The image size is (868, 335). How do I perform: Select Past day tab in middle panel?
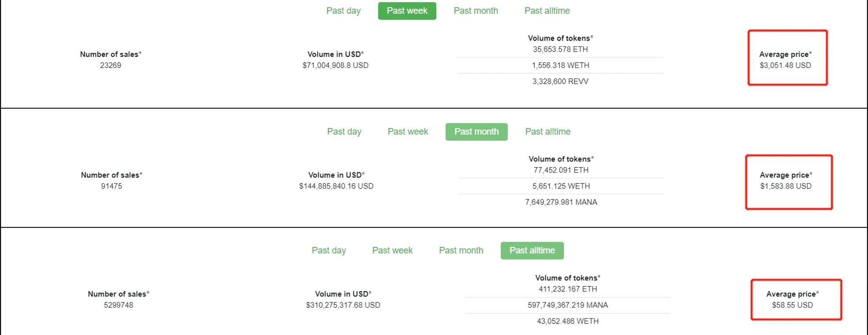tap(344, 132)
